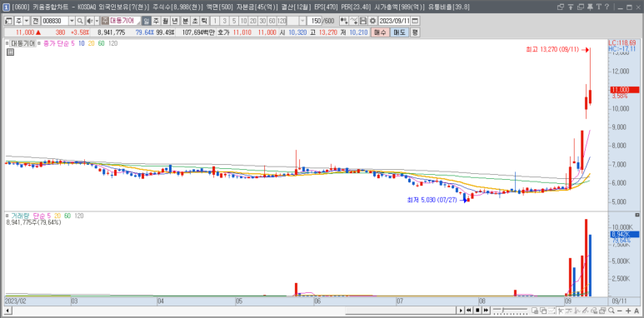Viewport: 644px width, 318px height.
Task: Click the chart zoom magnifier at bottom
Action: 612,311
